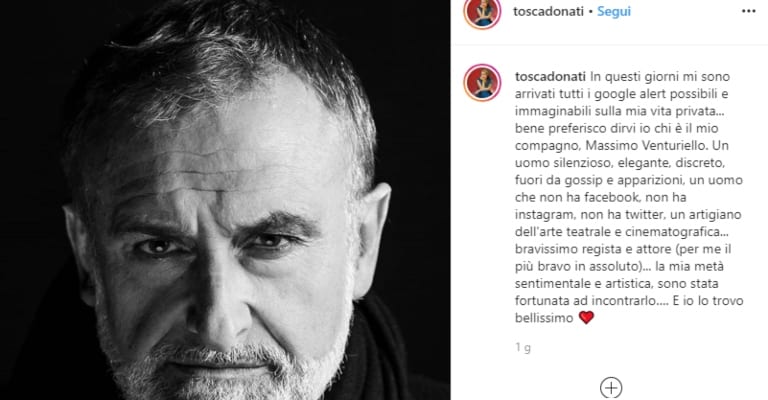Click the plus circle to load more comments
The image size is (768, 400).
point(611,388)
